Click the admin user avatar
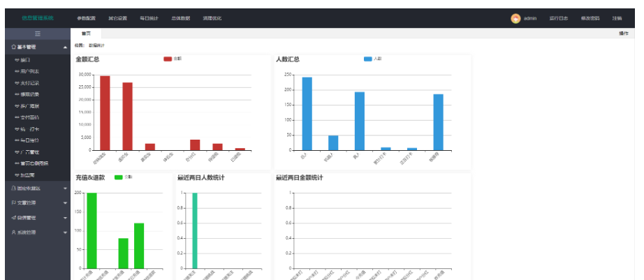Screen dimensions: 644x280 tap(515, 18)
